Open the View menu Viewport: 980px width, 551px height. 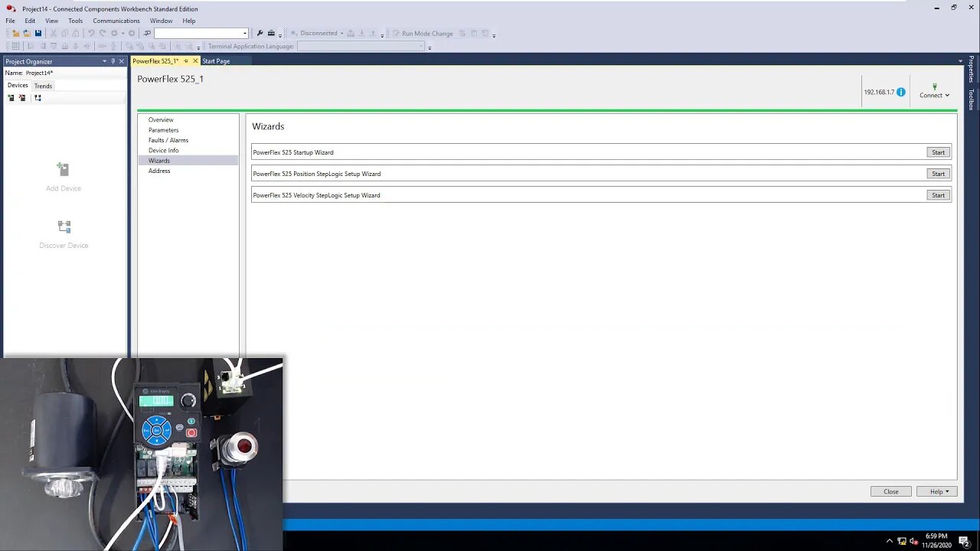51,21
